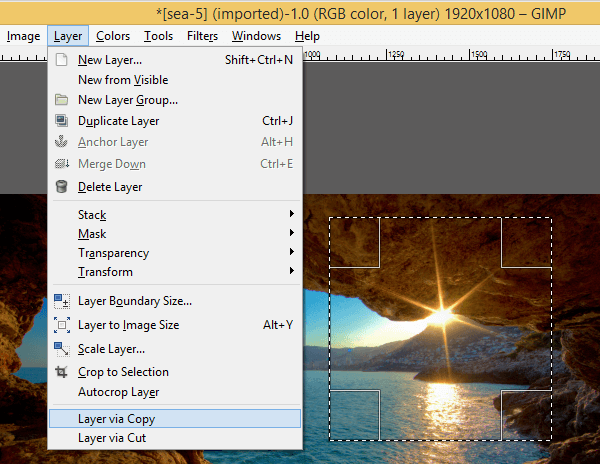Click the Anchor Layer anchor icon
Viewport: 600px width, 464px height.
(x=61, y=142)
